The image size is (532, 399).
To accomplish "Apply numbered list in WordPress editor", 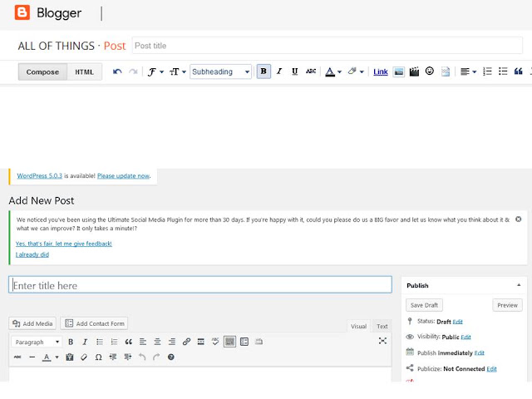I will click(114, 342).
